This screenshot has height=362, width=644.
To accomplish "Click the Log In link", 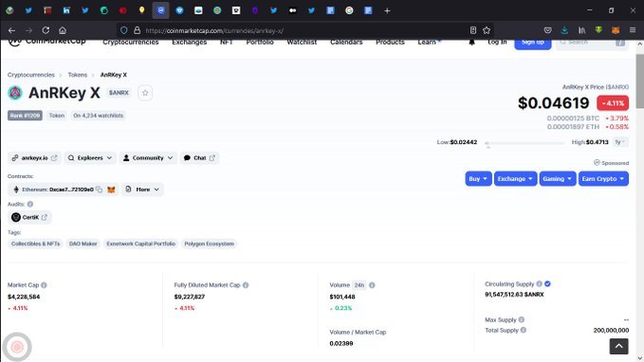I will [497, 42].
